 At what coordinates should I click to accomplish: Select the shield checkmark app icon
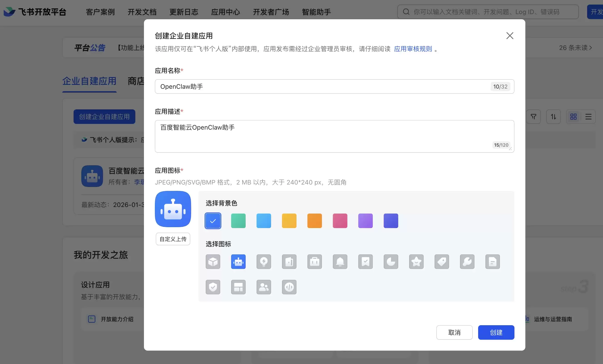coord(213,287)
